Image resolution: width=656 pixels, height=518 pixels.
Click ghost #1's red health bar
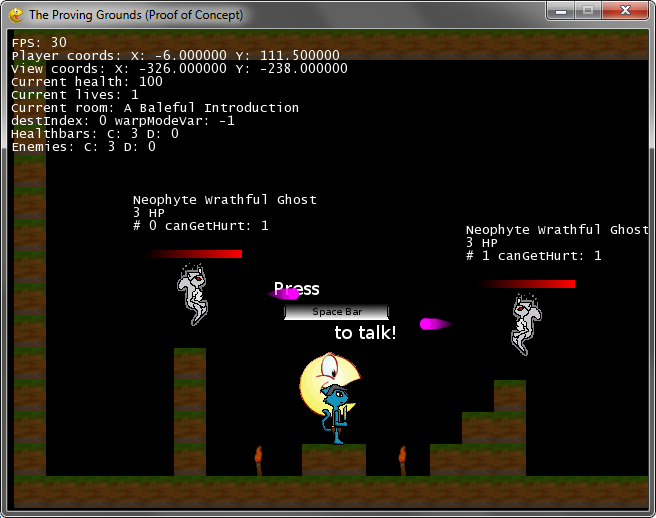(527, 284)
